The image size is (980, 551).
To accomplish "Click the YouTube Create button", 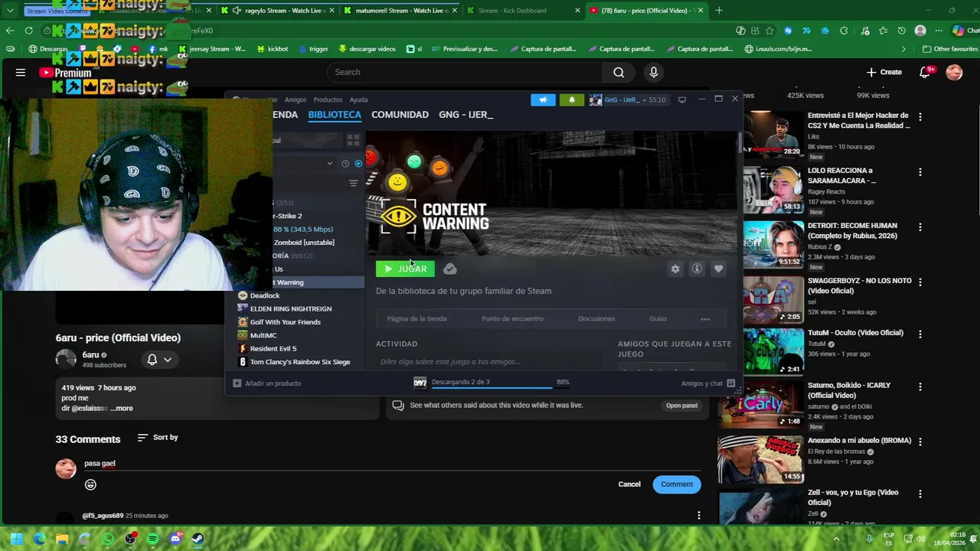I will coord(884,72).
